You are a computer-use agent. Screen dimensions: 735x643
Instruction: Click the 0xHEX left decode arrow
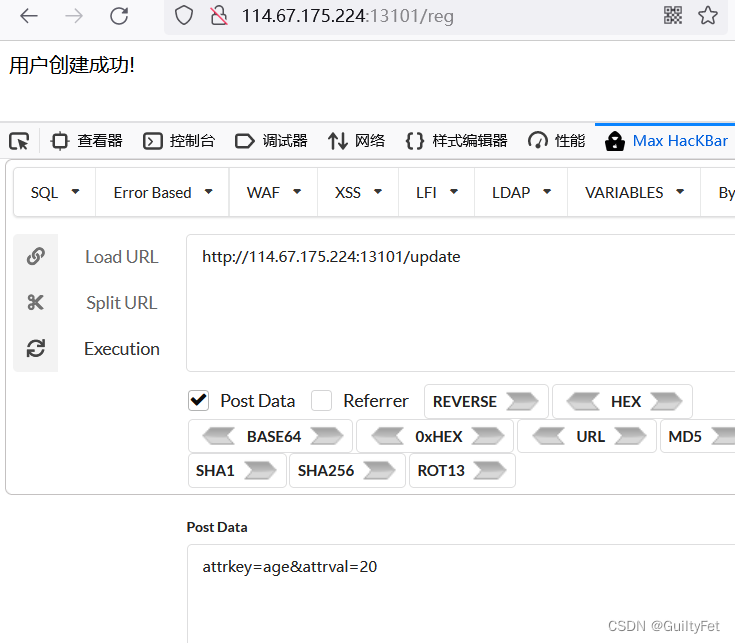click(387, 436)
